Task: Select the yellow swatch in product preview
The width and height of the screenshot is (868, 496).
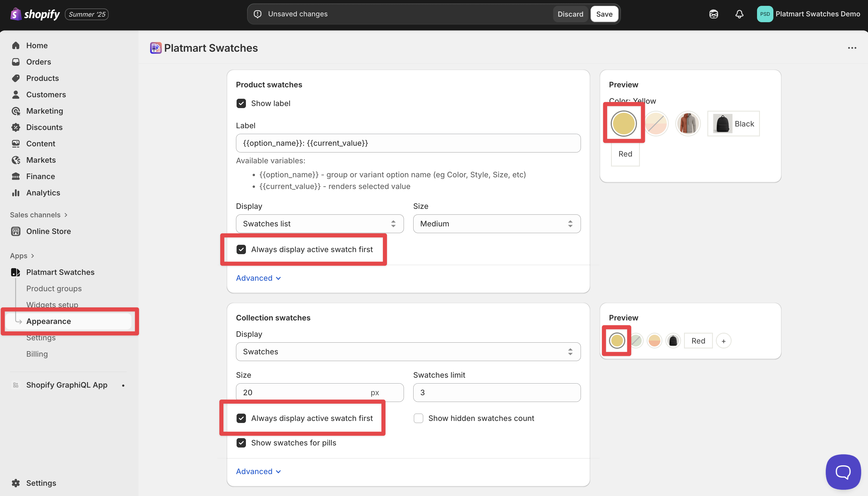Action: tap(624, 123)
